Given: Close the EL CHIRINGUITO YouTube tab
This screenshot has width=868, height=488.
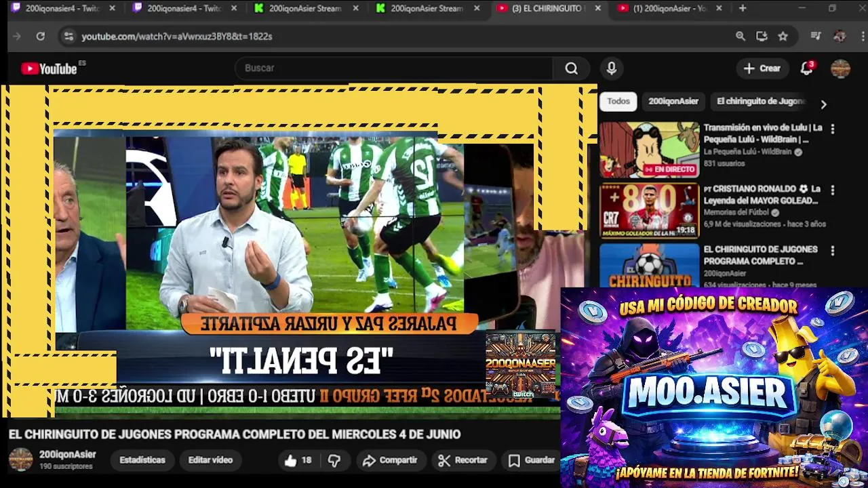Looking at the screenshot, I should pos(597,8).
